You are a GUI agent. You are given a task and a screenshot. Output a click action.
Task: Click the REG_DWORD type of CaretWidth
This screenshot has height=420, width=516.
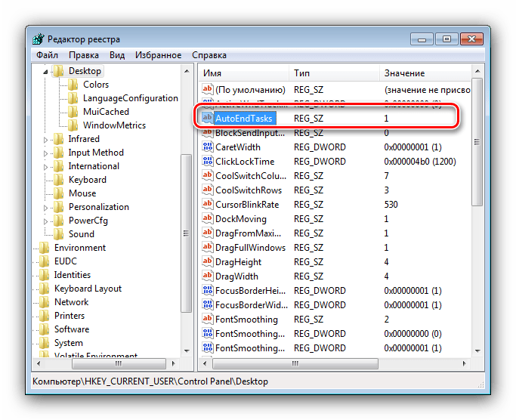tap(320, 147)
